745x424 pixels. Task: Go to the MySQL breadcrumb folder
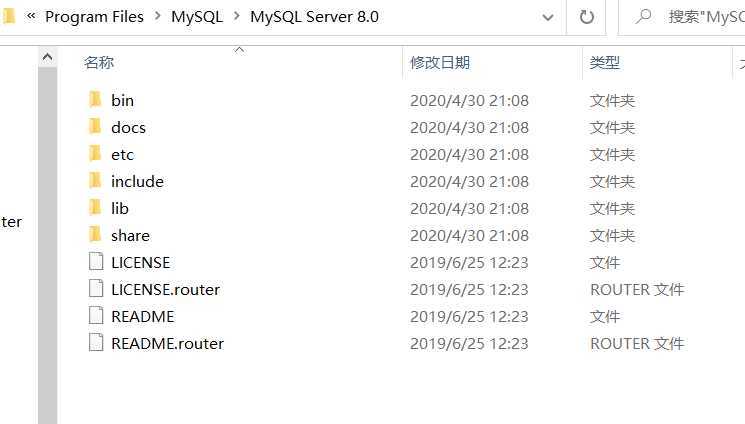197,17
